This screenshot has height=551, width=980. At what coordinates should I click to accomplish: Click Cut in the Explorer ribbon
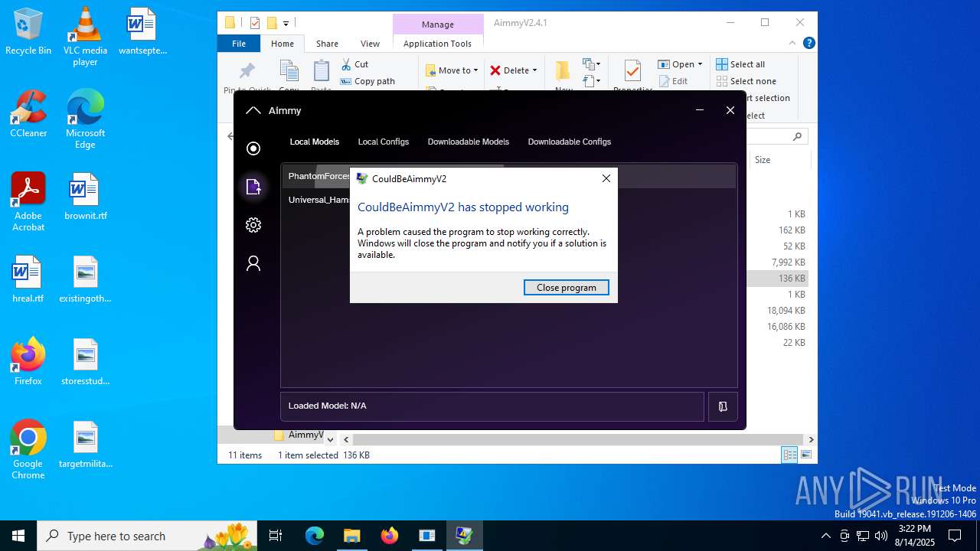point(354,64)
